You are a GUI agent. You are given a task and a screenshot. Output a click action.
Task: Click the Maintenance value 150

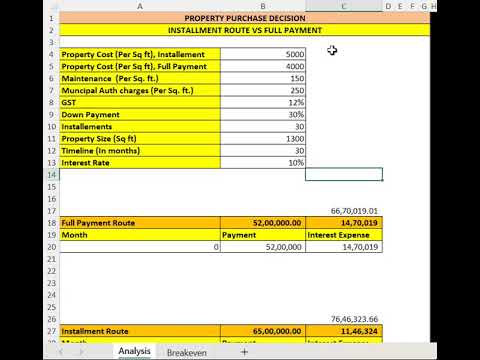pyautogui.click(x=263, y=78)
